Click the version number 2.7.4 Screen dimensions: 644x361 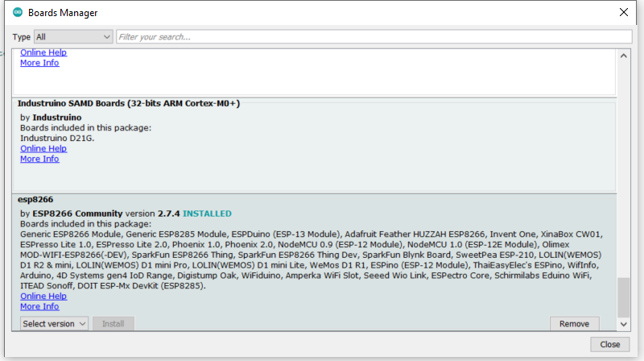pyautogui.click(x=169, y=214)
